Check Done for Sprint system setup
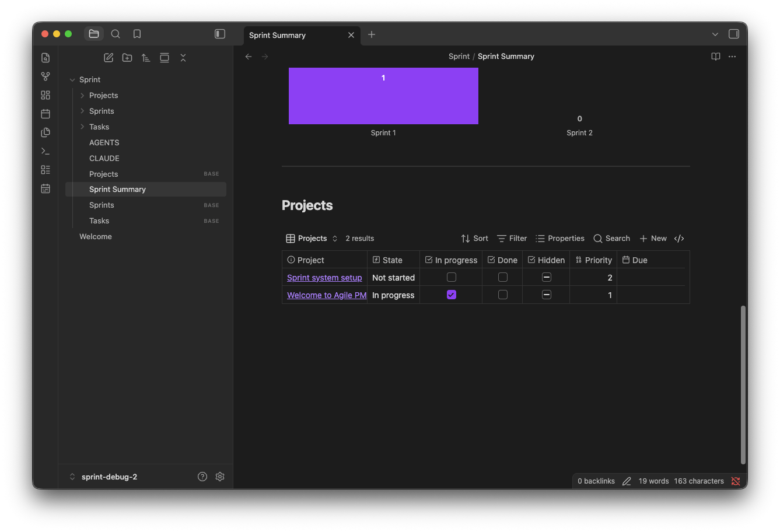Image resolution: width=780 pixels, height=532 pixels. (x=503, y=277)
